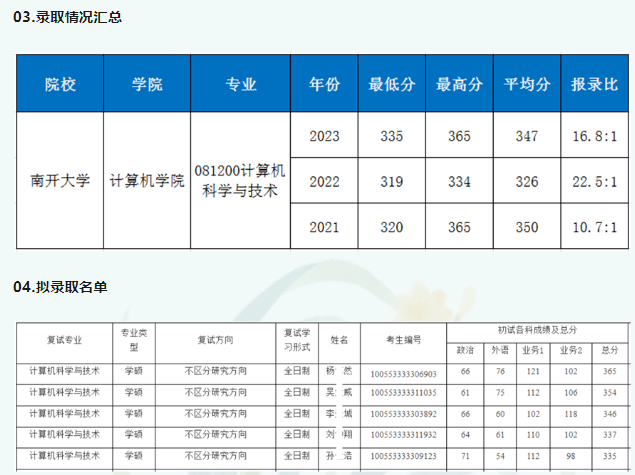The image size is (635, 475).
Task: Click the 南开大学 cell
Action: tap(60, 180)
